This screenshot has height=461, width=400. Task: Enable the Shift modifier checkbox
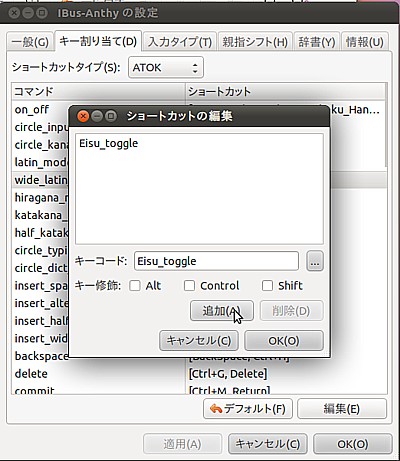(x=267, y=286)
